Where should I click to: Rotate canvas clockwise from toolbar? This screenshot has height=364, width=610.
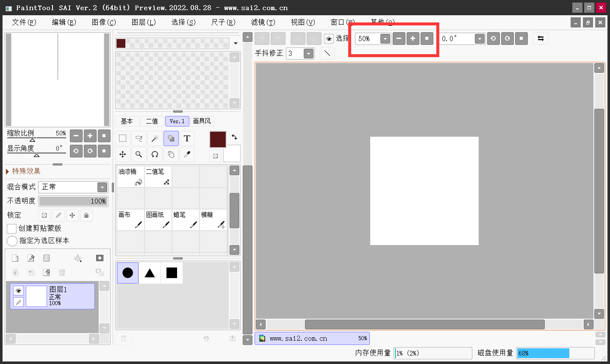tap(507, 39)
